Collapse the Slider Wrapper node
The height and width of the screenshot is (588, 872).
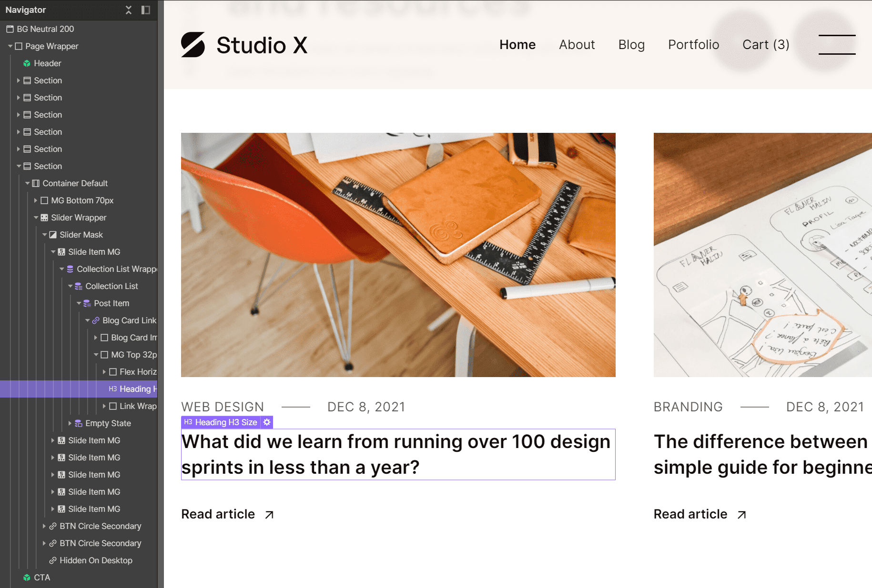click(x=36, y=218)
